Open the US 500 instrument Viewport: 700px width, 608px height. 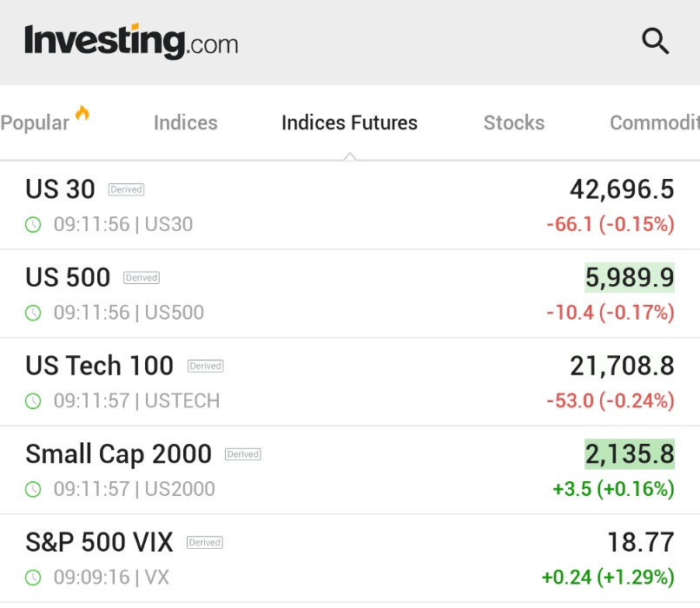pyautogui.click(x=350, y=294)
